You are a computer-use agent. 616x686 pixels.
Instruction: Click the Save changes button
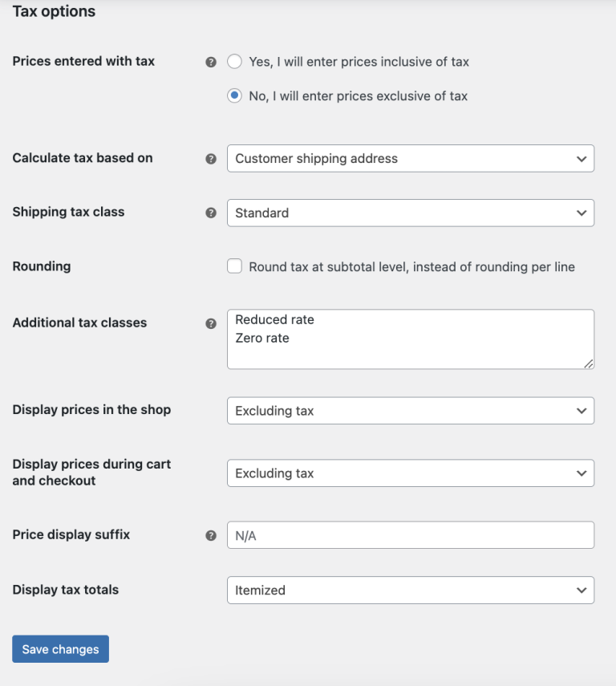(60, 648)
